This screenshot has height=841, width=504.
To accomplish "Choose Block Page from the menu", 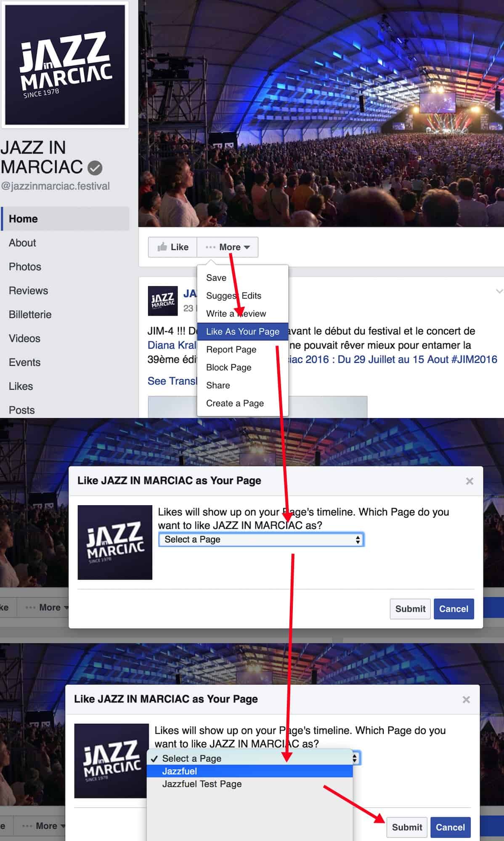I will pyautogui.click(x=243, y=367).
